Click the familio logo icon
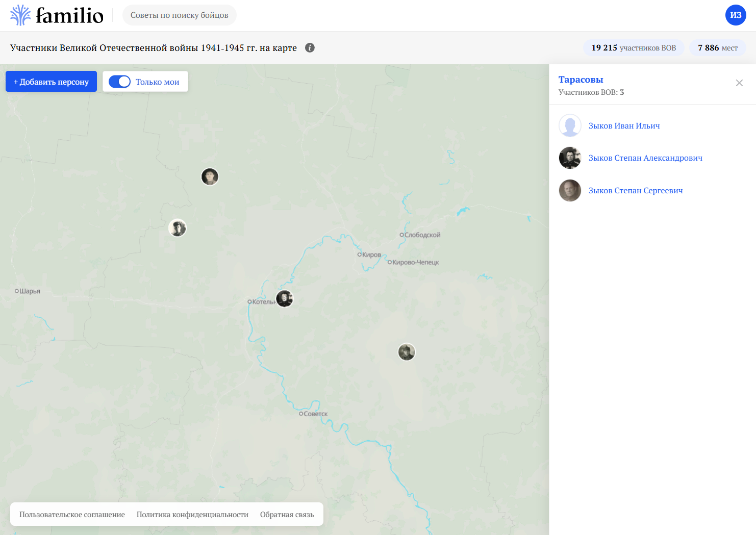This screenshot has height=535, width=756. tap(20, 15)
